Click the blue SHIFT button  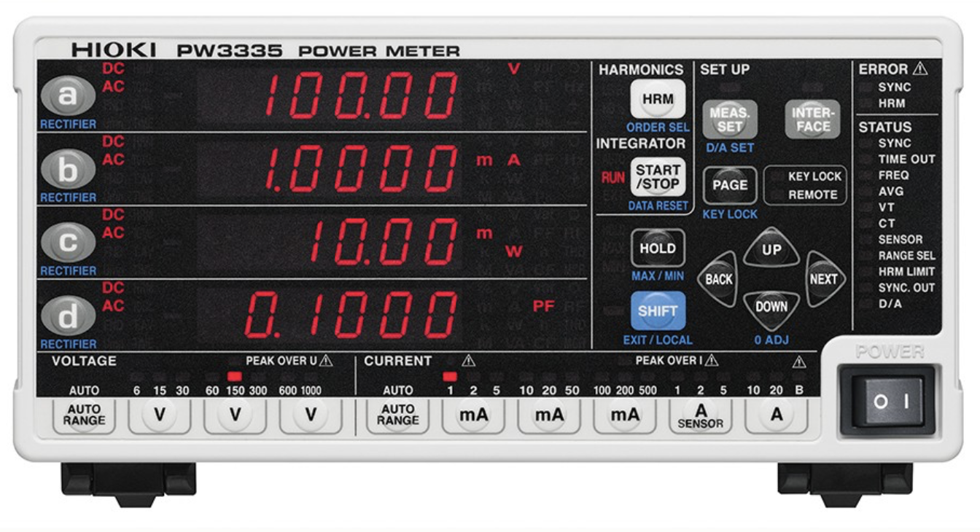pyautogui.click(x=657, y=310)
